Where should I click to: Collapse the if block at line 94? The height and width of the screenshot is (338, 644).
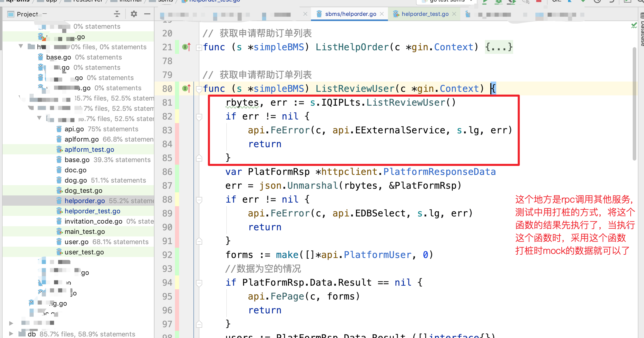pos(199,283)
